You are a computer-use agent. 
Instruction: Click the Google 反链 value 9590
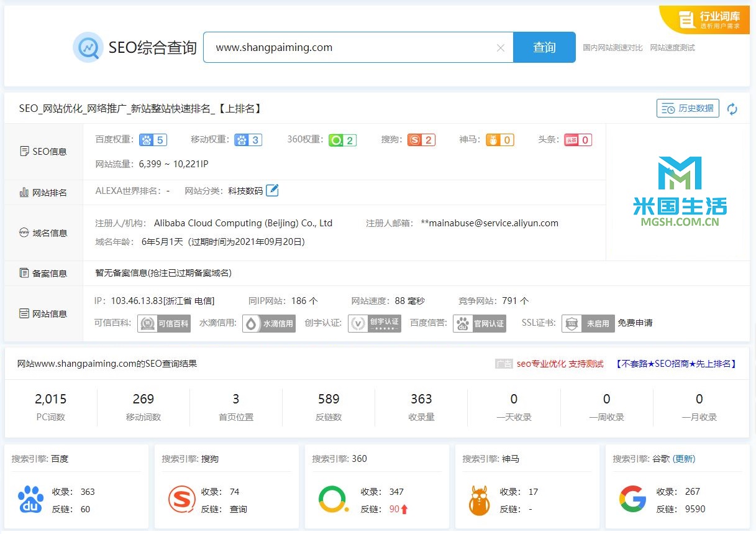pos(695,509)
